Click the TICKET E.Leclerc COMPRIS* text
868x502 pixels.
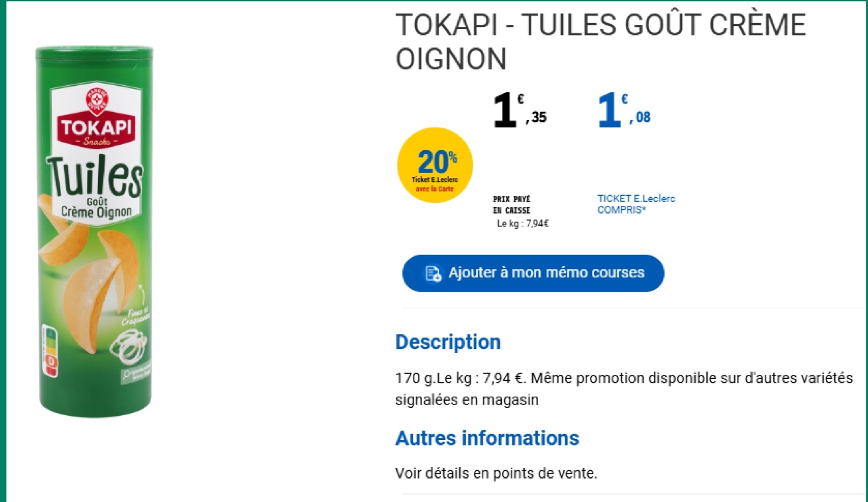pyautogui.click(x=636, y=204)
